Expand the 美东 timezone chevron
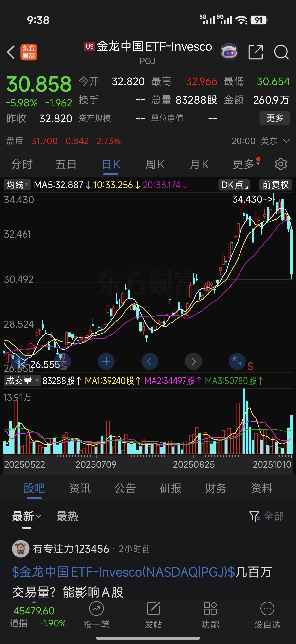The width and height of the screenshot is (296, 644). pos(286,141)
